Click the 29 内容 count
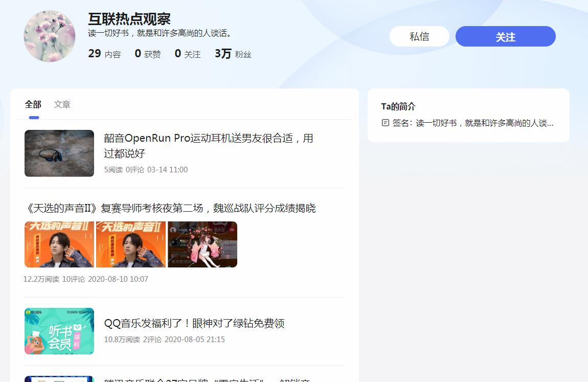The image size is (588, 382). pyautogui.click(x=105, y=54)
